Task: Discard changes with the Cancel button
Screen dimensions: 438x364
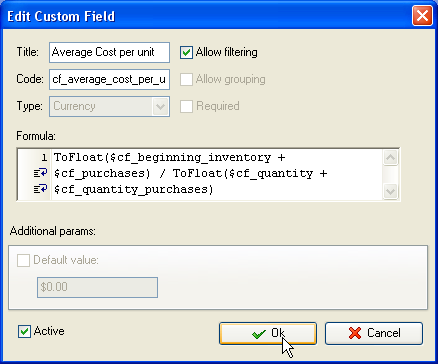Action: click(x=374, y=333)
